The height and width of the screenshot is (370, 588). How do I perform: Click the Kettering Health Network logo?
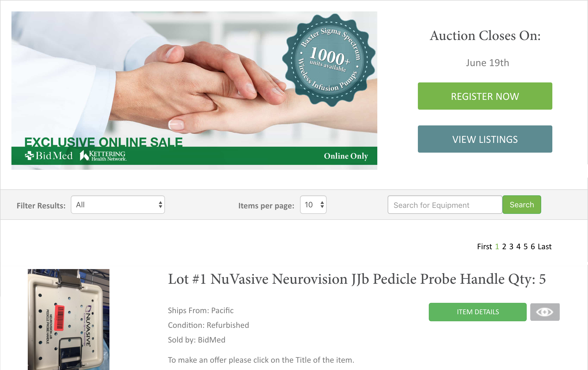103,156
